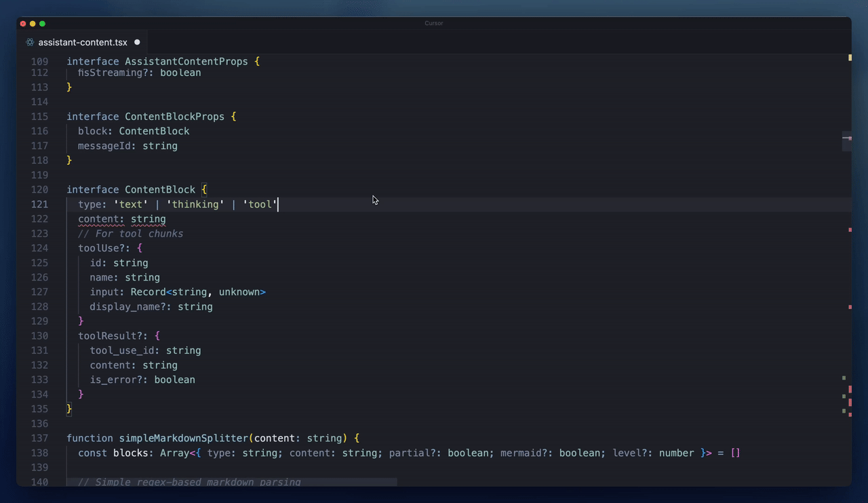Maximize window using the green traffic light
The image size is (868, 503).
41,23
